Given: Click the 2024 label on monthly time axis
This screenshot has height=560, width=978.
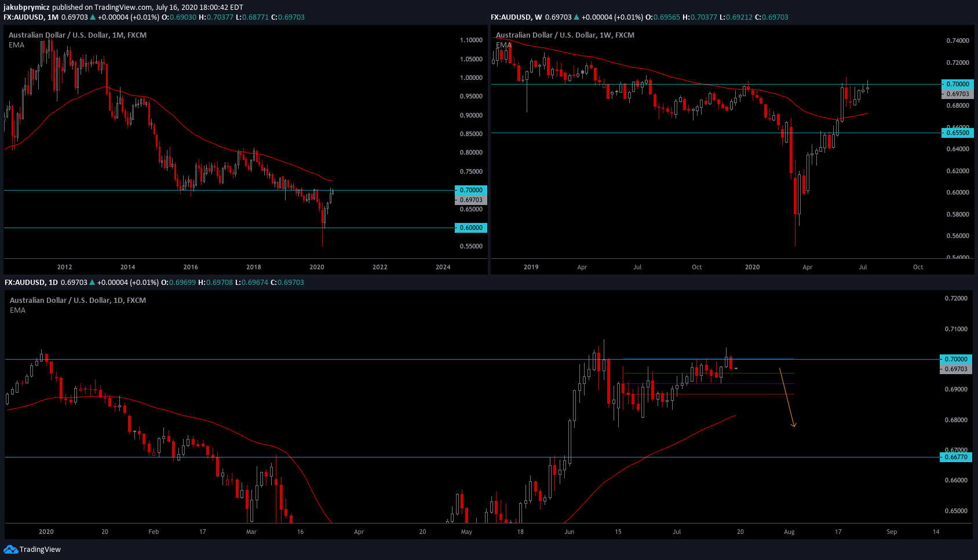Looking at the screenshot, I should click(x=443, y=267).
